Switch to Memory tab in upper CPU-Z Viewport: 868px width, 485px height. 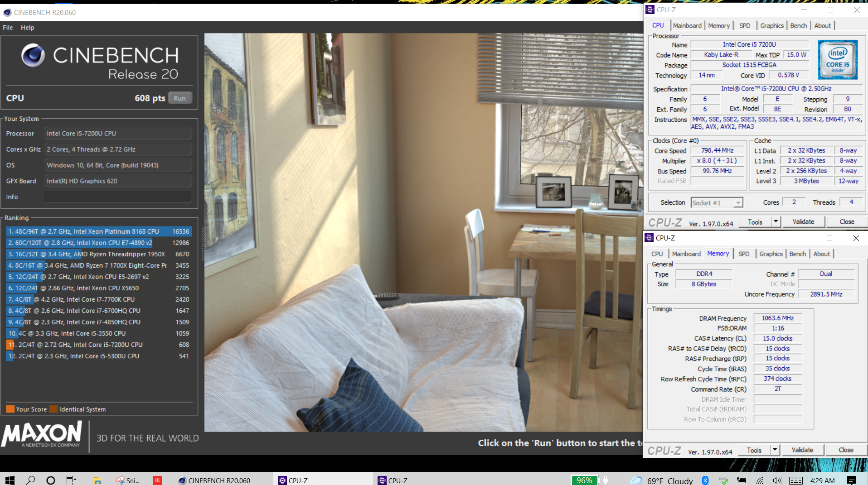tap(719, 26)
